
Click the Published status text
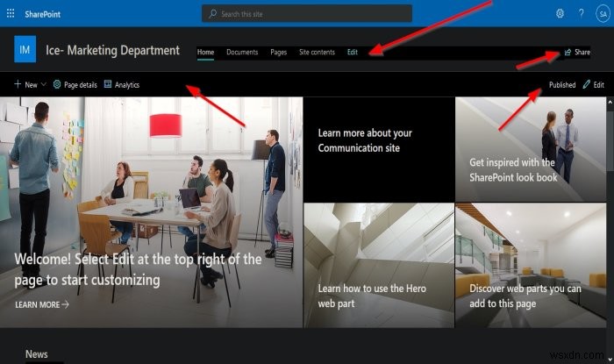[x=562, y=85]
